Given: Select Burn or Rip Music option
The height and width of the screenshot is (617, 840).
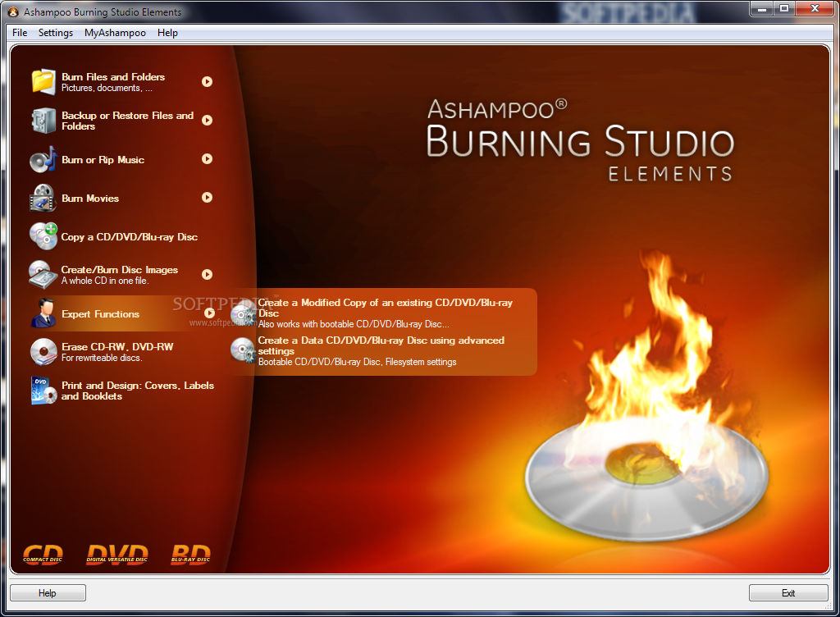Looking at the screenshot, I should [x=103, y=160].
